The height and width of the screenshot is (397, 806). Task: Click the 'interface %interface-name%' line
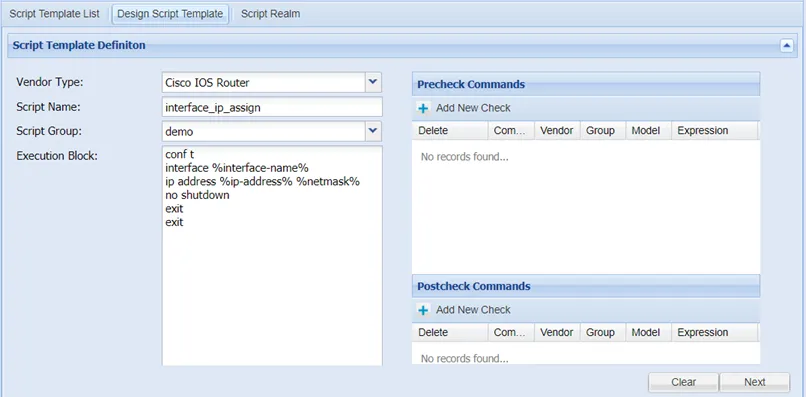[236, 168]
